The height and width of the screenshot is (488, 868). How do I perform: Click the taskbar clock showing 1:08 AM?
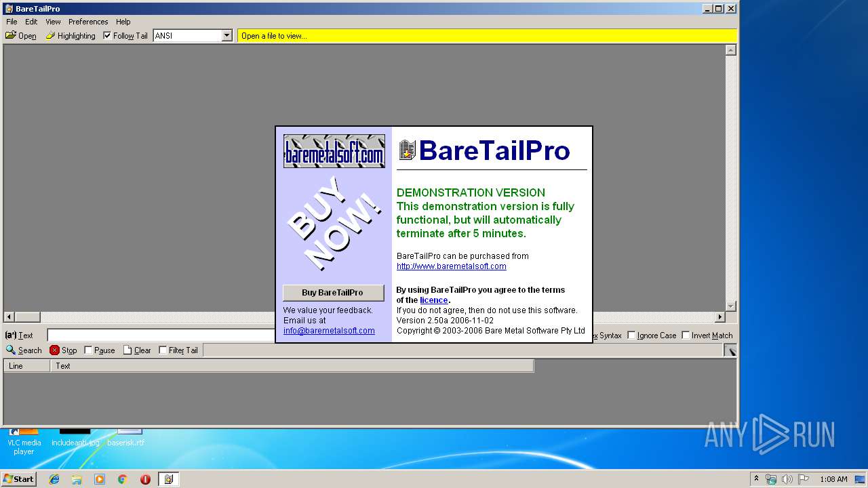point(833,479)
